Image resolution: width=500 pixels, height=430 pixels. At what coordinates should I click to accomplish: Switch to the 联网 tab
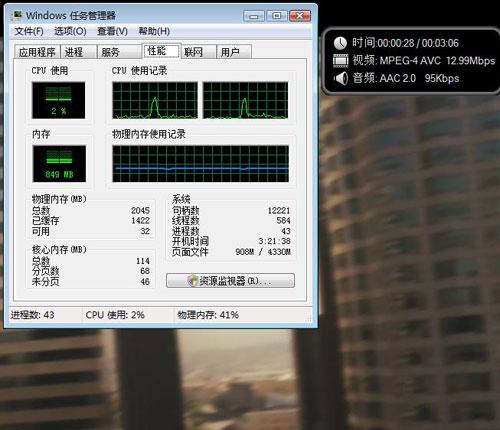point(198,52)
